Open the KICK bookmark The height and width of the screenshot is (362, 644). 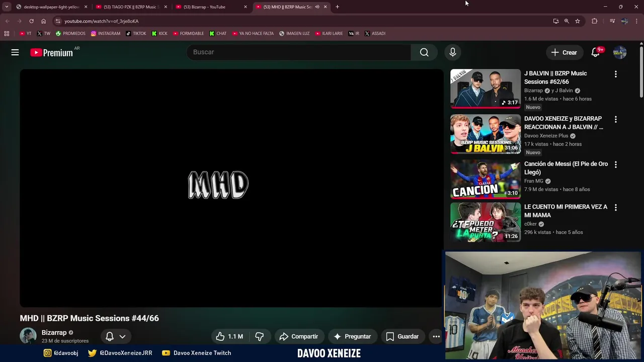pos(160,34)
